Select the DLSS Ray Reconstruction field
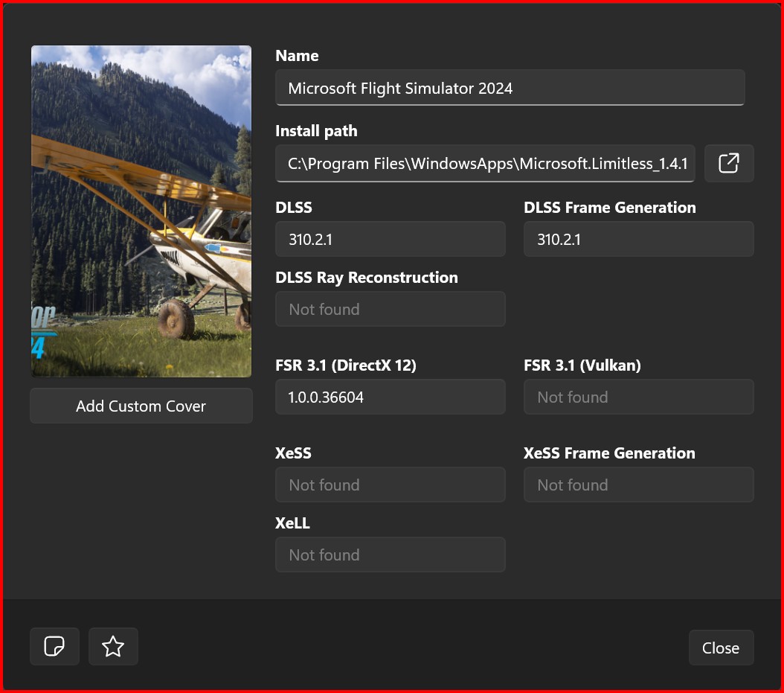 pos(390,309)
